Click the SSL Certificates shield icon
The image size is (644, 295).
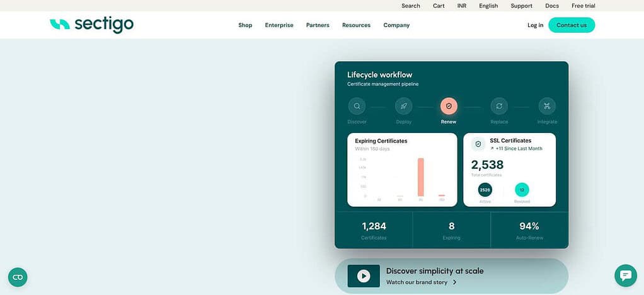point(478,144)
